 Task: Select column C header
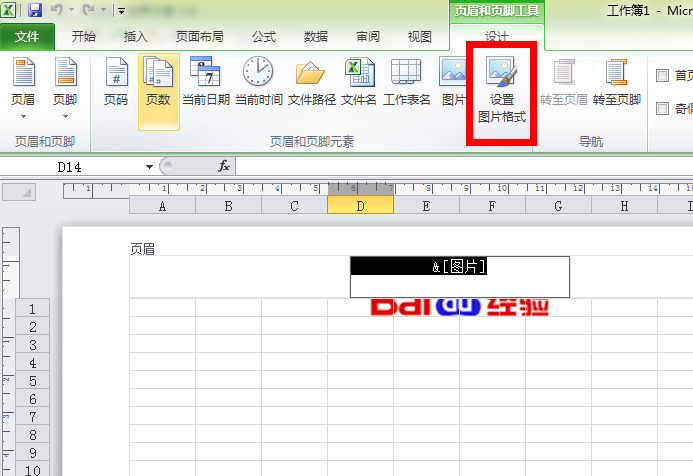tap(294, 205)
